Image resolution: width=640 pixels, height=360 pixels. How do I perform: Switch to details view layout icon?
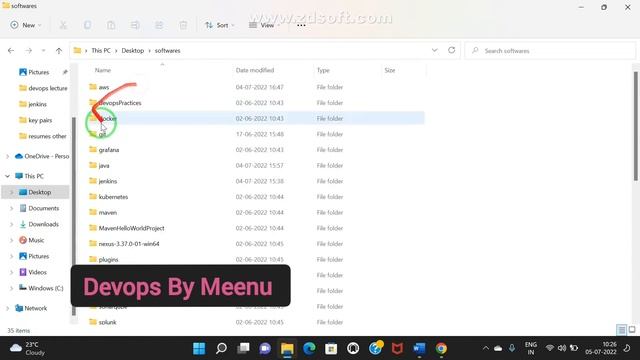coord(621,330)
